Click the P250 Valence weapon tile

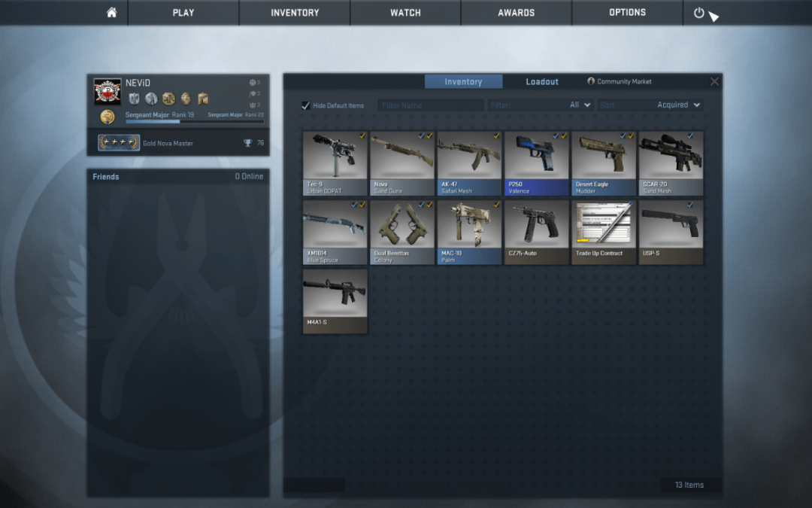pyautogui.click(x=537, y=163)
